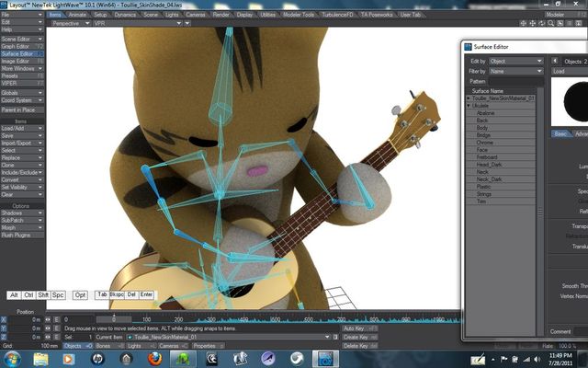Click the frame slider handle at 0
588x368 pixels.
[114, 319]
